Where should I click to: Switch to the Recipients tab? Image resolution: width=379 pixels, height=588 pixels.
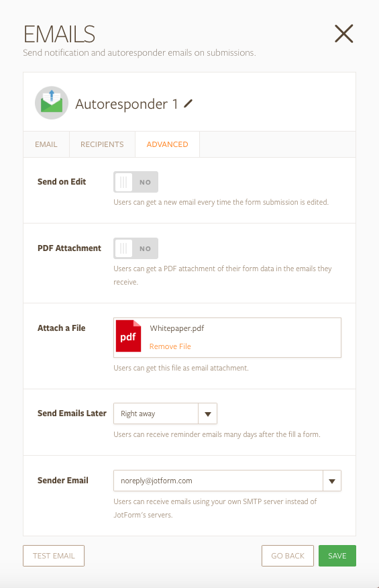(102, 144)
